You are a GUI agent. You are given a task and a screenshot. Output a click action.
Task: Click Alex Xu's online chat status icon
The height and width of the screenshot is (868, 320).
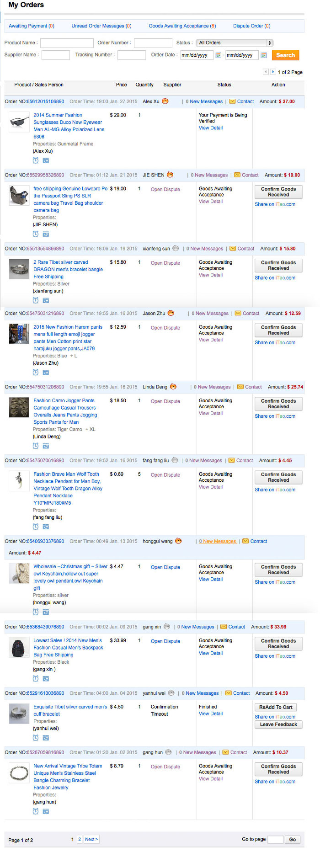point(165,101)
